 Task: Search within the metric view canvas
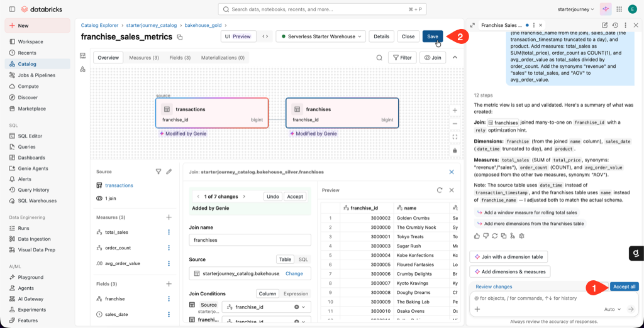(x=379, y=58)
